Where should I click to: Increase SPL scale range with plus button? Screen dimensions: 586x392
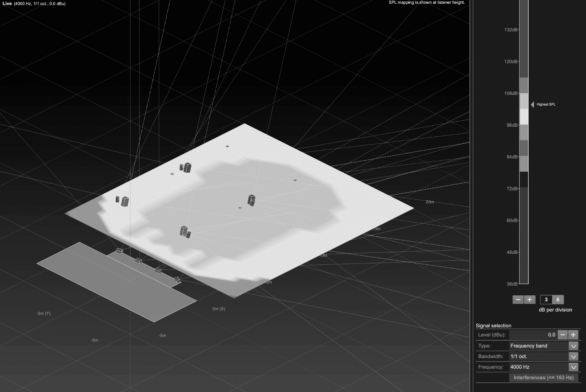pos(530,300)
